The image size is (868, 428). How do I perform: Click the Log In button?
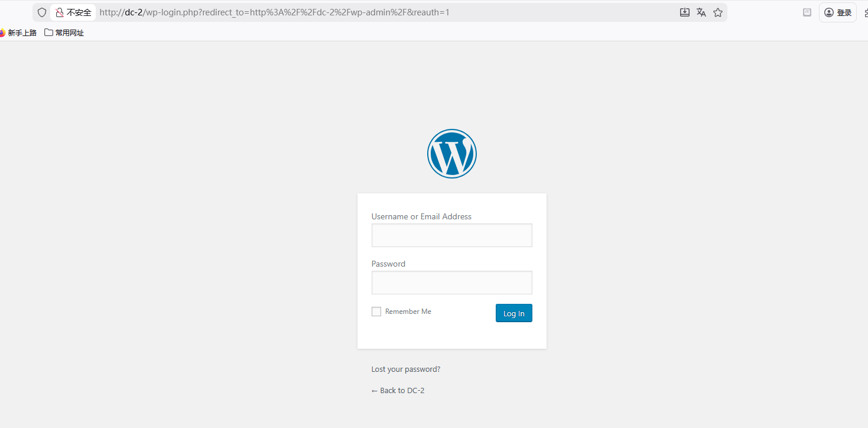pyautogui.click(x=514, y=313)
